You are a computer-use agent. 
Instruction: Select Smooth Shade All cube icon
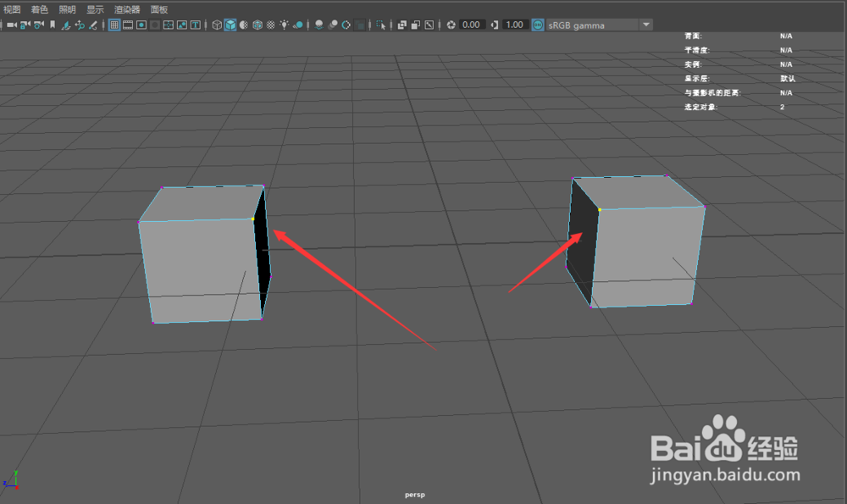pyautogui.click(x=230, y=25)
